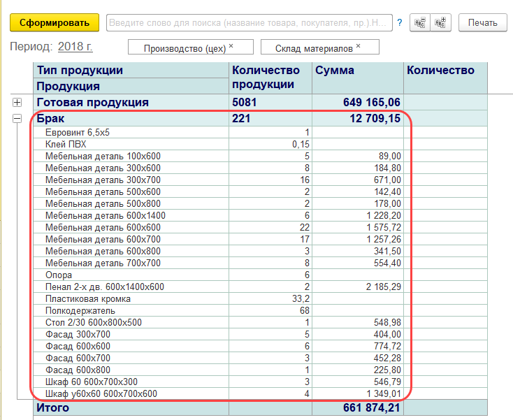Click the Итого total row label
513x420 pixels.
pyautogui.click(x=52, y=408)
